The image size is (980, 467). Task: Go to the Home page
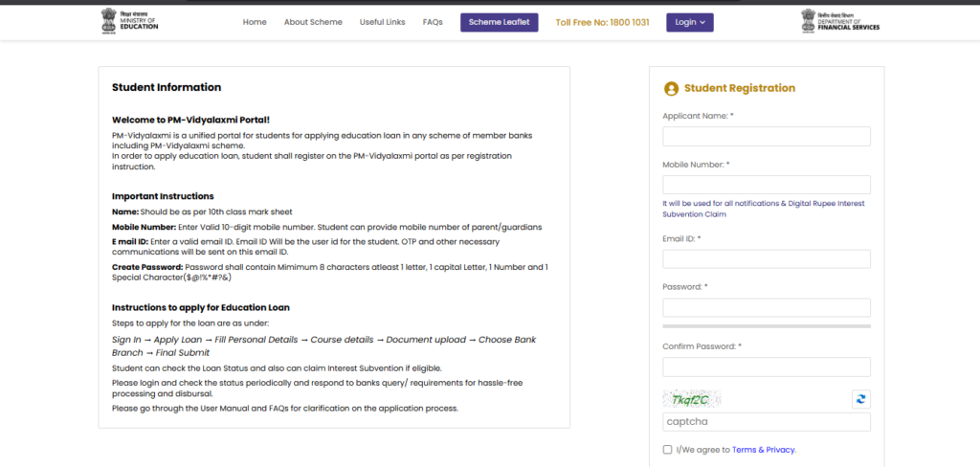click(x=255, y=22)
